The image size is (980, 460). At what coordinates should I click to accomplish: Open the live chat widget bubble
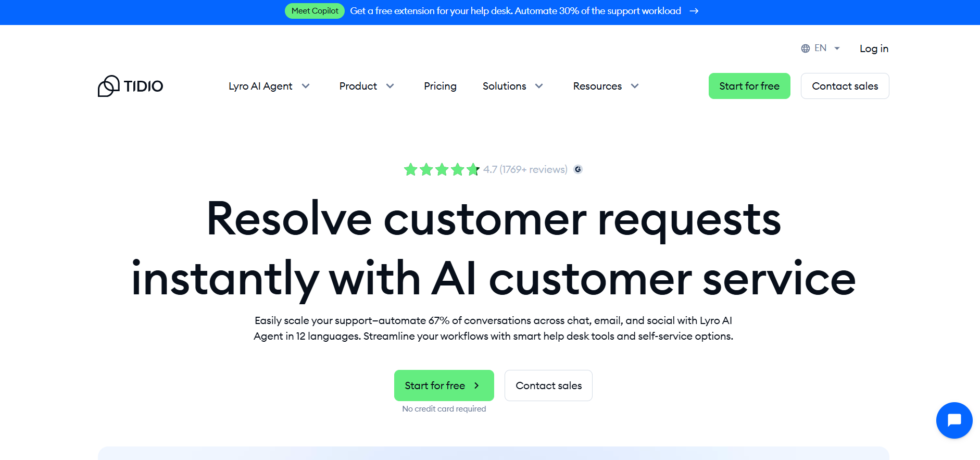pyautogui.click(x=954, y=420)
